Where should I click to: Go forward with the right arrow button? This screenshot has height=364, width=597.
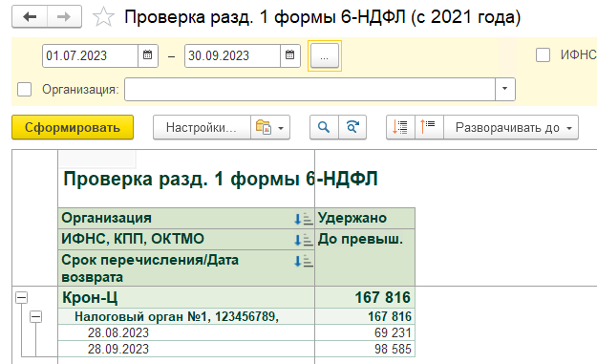64,17
